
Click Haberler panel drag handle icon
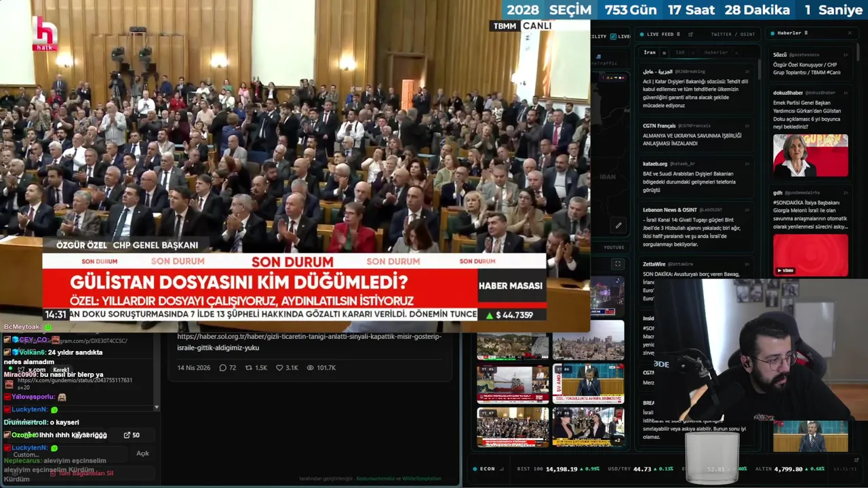[806, 33]
